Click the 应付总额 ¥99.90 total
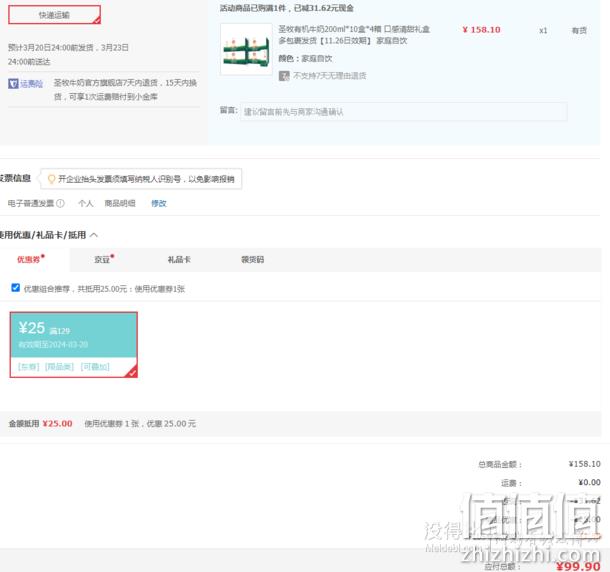 pos(578,566)
